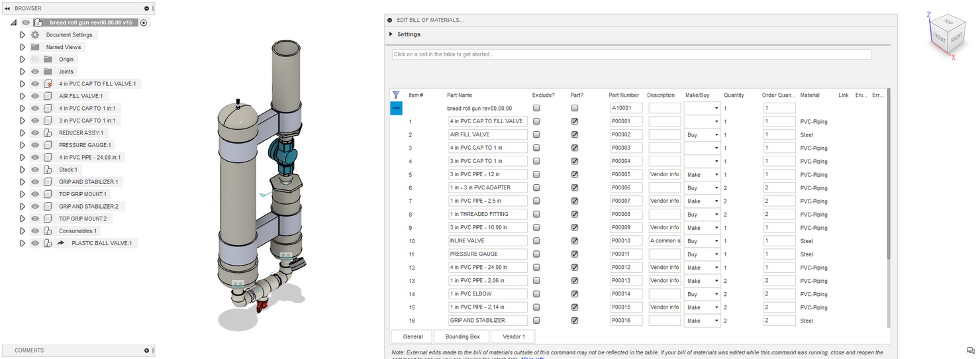Check Part? for bread roll gun rev00.00.00 row
980x359 pixels.
(x=575, y=108)
